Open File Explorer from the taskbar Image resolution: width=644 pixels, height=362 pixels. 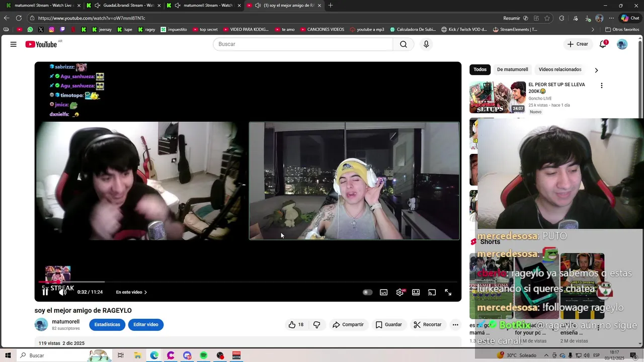[x=137, y=355]
